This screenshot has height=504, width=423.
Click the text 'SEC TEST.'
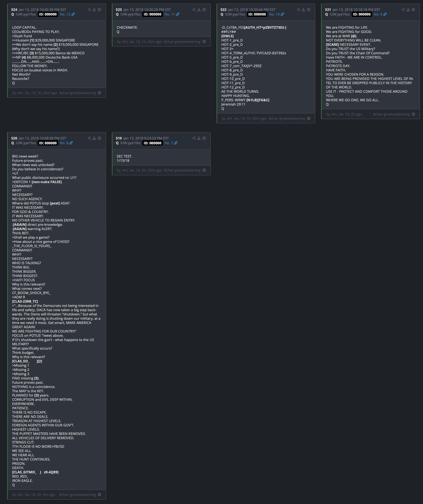pos(124,156)
